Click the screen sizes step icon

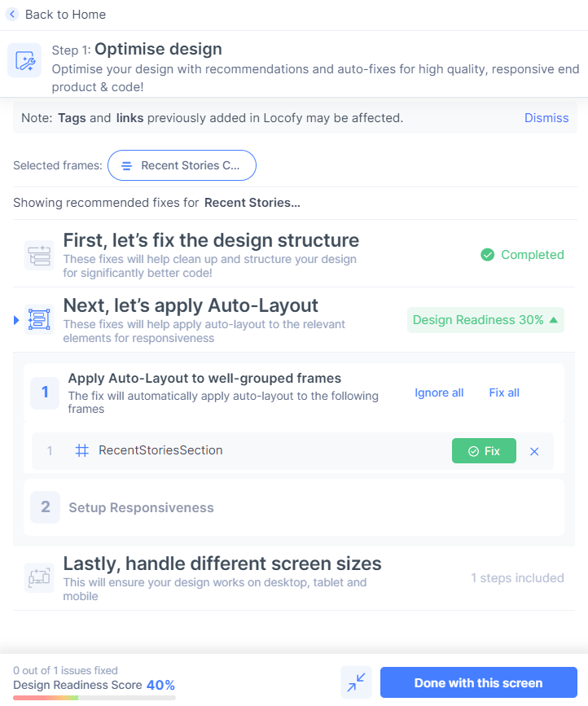(x=39, y=577)
